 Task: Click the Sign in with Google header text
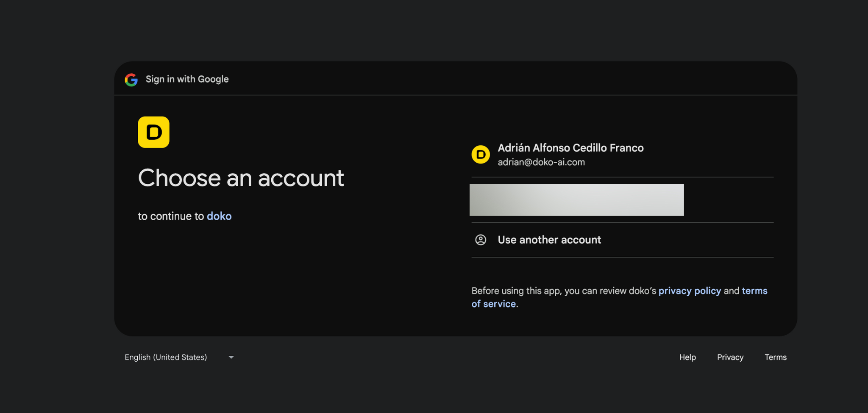click(x=187, y=79)
